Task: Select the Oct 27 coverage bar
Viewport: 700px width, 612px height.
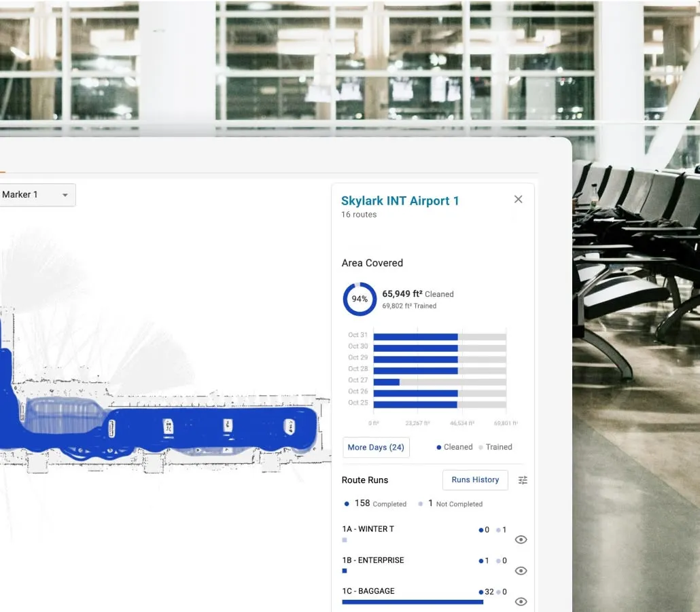Action: 440,382
